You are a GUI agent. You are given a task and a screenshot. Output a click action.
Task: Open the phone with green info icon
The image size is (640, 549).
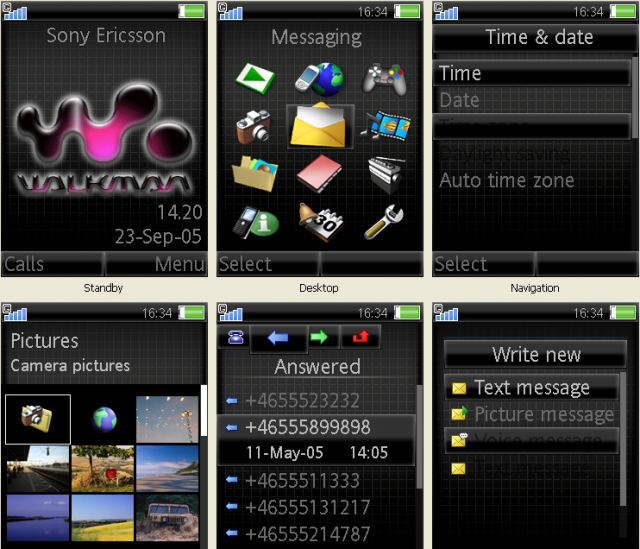click(256, 222)
